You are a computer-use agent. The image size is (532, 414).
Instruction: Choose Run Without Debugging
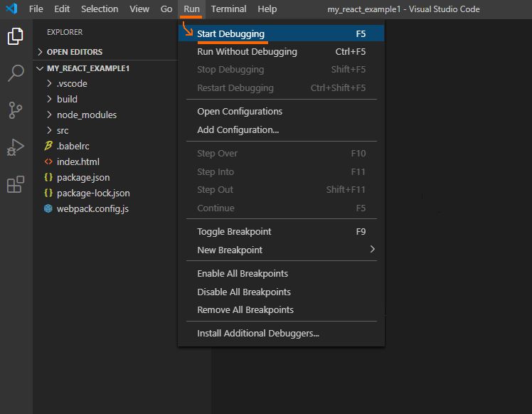(247, 51)
